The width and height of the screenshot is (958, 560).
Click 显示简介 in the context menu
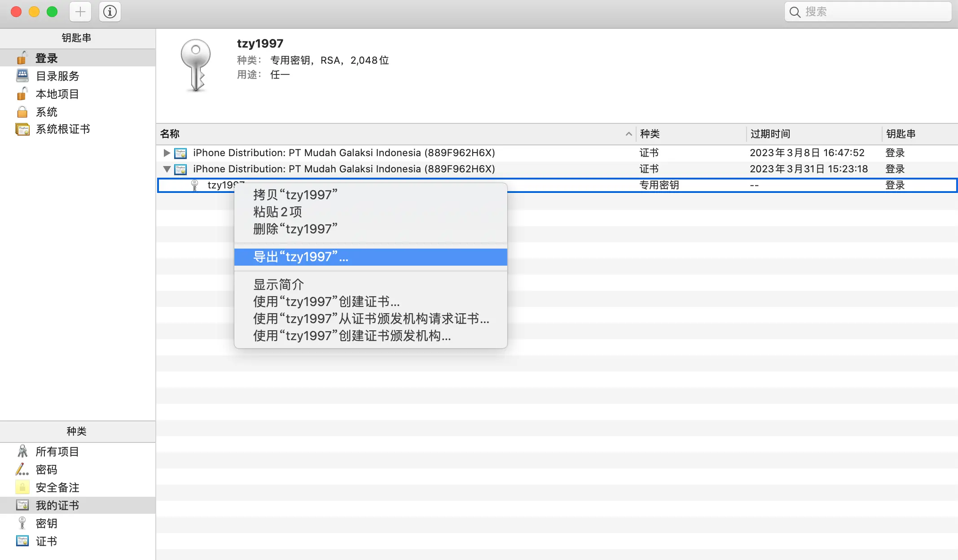click(278, 284)
